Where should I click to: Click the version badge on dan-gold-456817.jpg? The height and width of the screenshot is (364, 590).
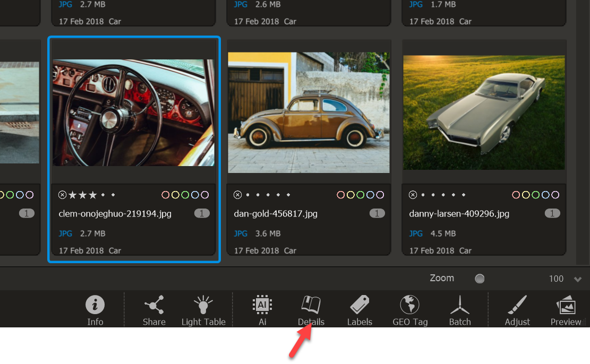pyautogui.click(x=377, y=213)
